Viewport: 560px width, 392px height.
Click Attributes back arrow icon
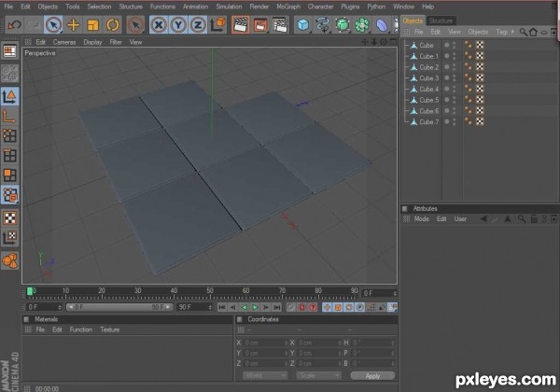[483, 219]
